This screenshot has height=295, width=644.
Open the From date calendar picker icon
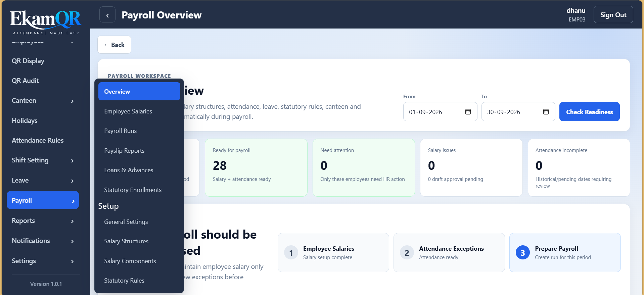pyautogui.click(x=468, y=112)
